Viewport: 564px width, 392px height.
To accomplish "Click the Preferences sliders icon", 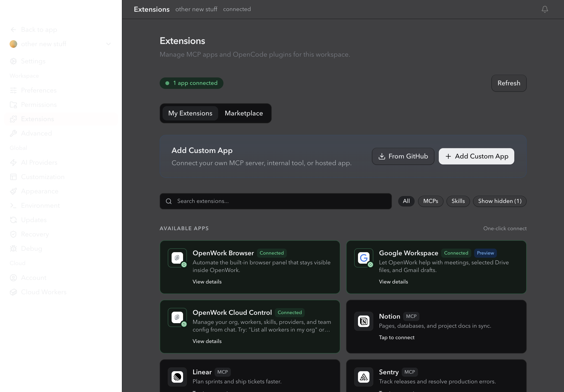I will (x=13, y=90).
